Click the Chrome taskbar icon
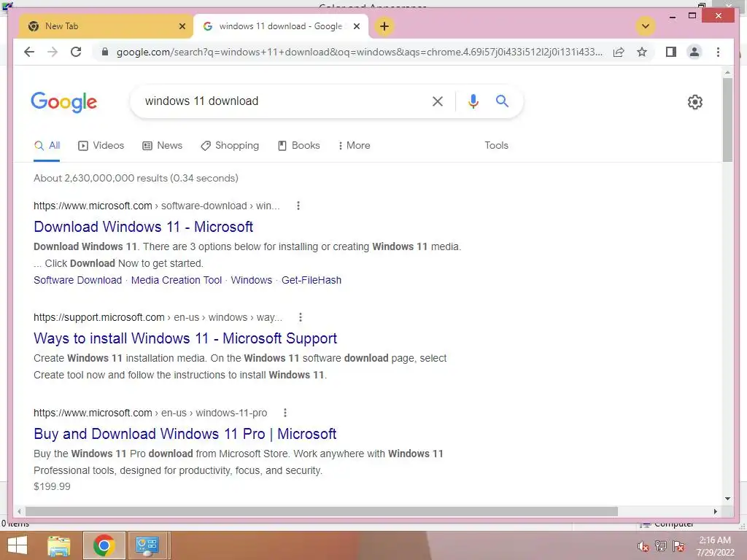 pyautogui.click(x=104, y=545)
